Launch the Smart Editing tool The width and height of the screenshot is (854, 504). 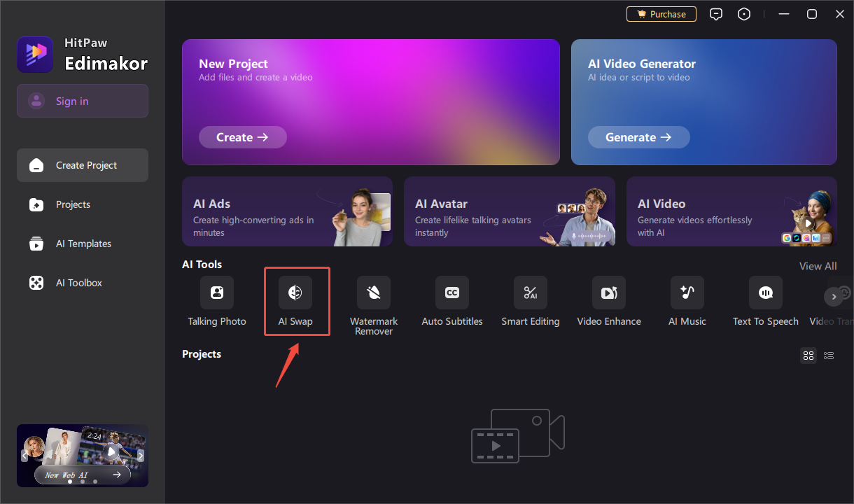coord(531,302)
